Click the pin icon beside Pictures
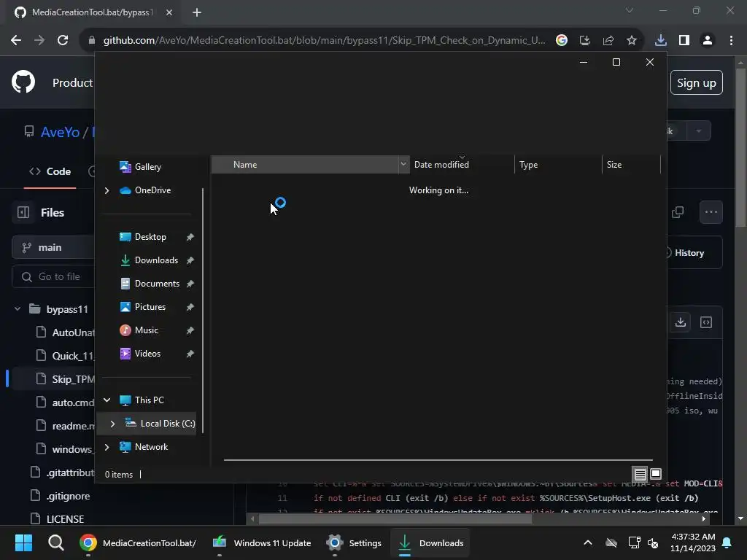The height and width of the screenshot is (560, 747). [x=190, y=307]
